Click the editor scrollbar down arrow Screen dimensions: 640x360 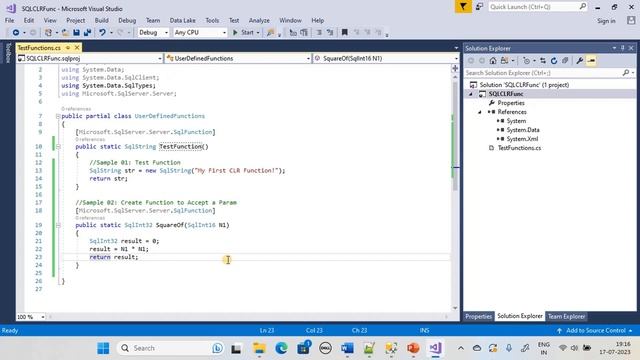pos(455,308)
